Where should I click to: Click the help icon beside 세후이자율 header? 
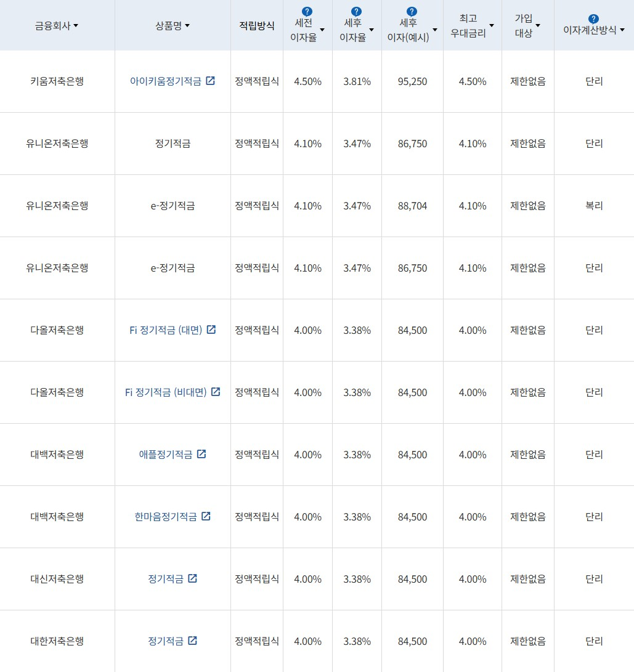356,10
